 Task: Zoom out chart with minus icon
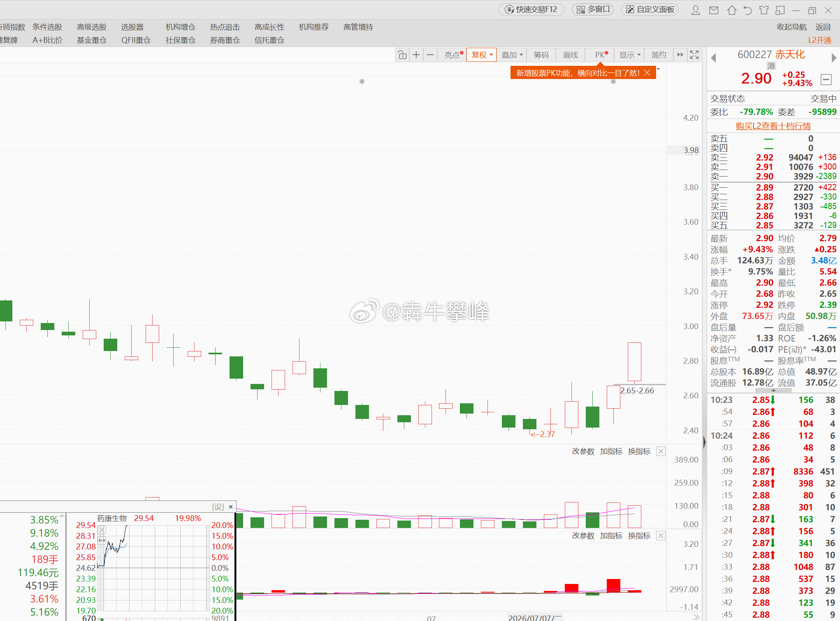click(430, 55)
